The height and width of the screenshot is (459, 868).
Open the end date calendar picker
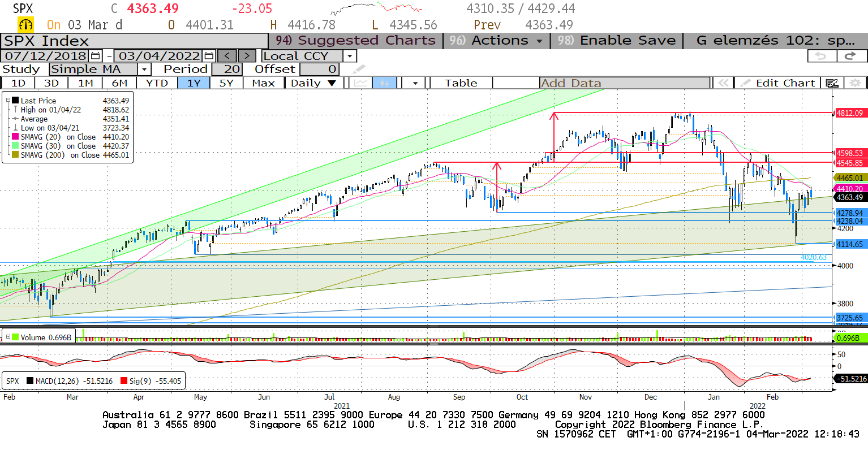click(209, 56)
